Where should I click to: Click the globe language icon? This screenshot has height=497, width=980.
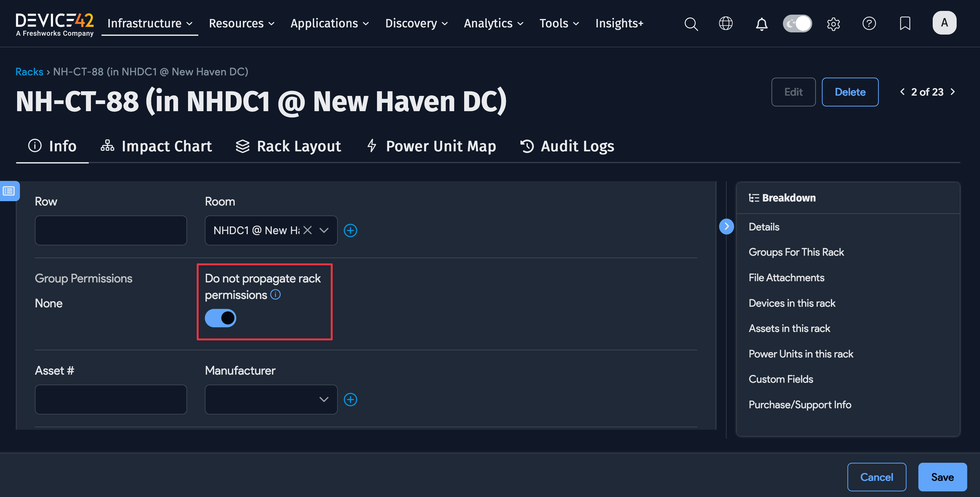[x=725, y=24]
